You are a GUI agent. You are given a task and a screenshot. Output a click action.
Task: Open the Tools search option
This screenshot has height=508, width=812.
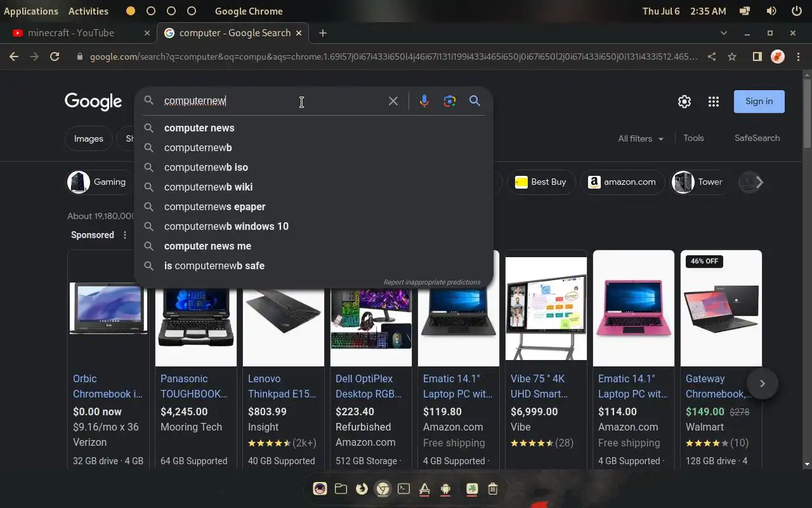click(693, 138)
